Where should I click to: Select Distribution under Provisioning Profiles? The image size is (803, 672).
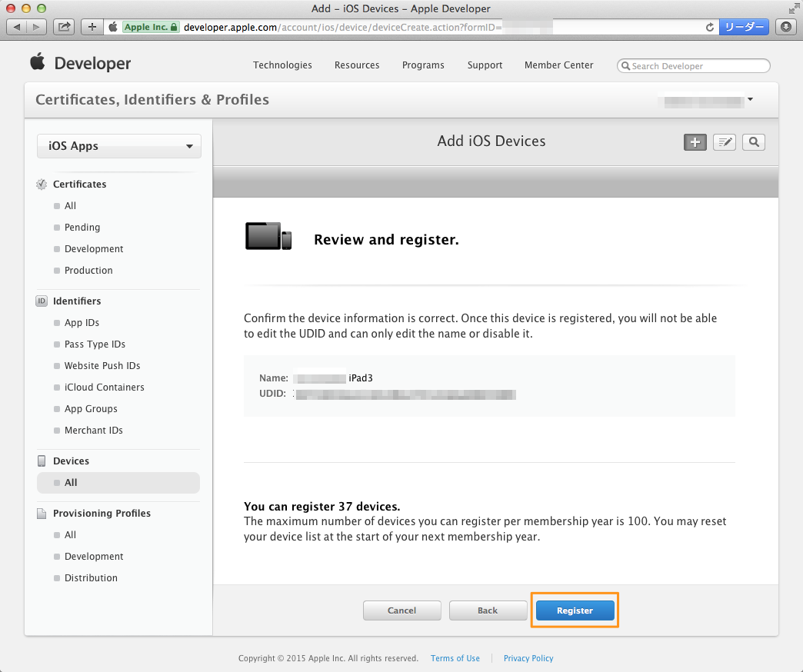pos(91,577)
